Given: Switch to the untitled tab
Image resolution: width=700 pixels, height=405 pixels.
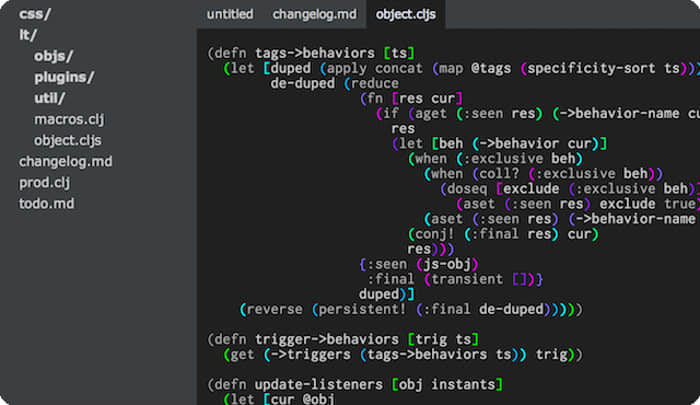Looking at the screenshot, I should (x=229, y=14).
